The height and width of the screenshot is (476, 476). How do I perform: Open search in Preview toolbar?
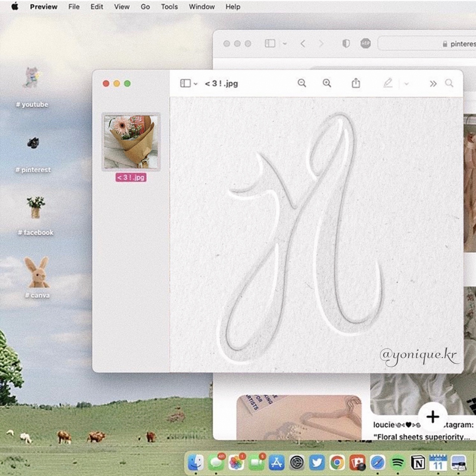(449, 83)
